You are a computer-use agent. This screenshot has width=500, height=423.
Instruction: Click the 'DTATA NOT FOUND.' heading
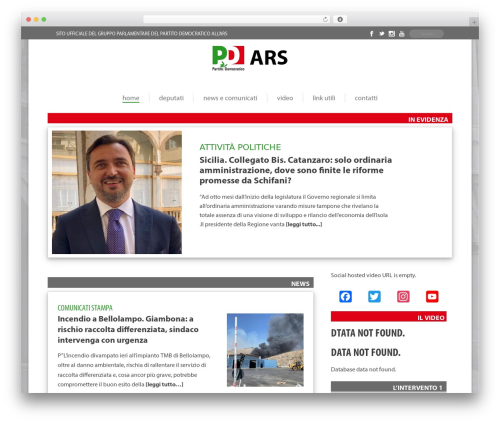[368, 333]
